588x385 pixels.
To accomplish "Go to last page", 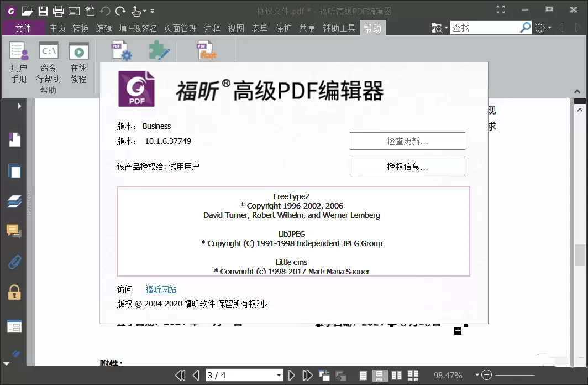I will (x=307, y=375).
